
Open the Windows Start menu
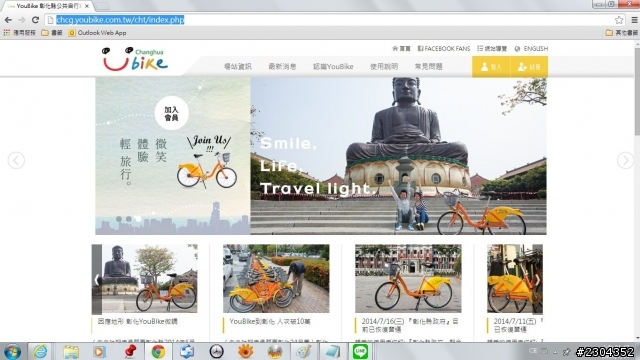(12, 352)
